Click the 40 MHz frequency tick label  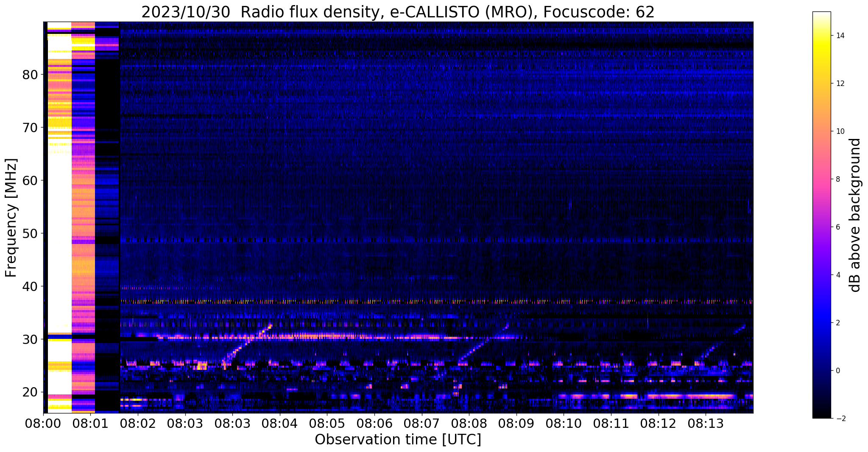pos(30,287)
